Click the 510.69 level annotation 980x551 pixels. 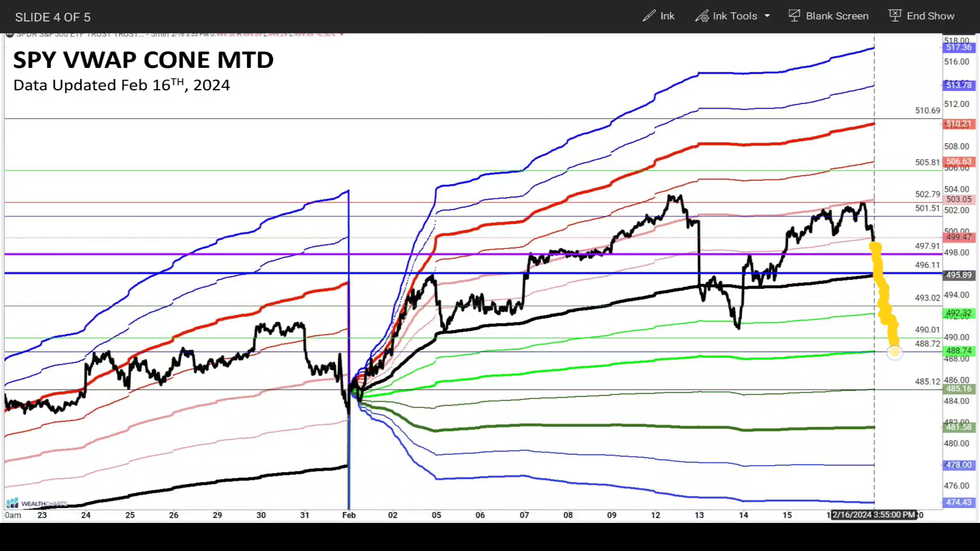(x=927, y=111)
